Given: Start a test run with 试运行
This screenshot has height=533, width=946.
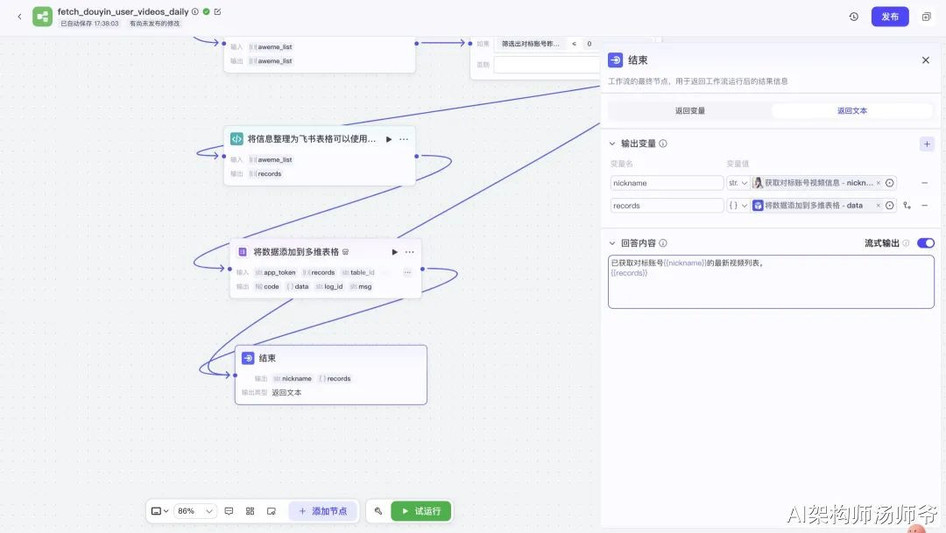Looking at the screenshot, I should (421, 511).
